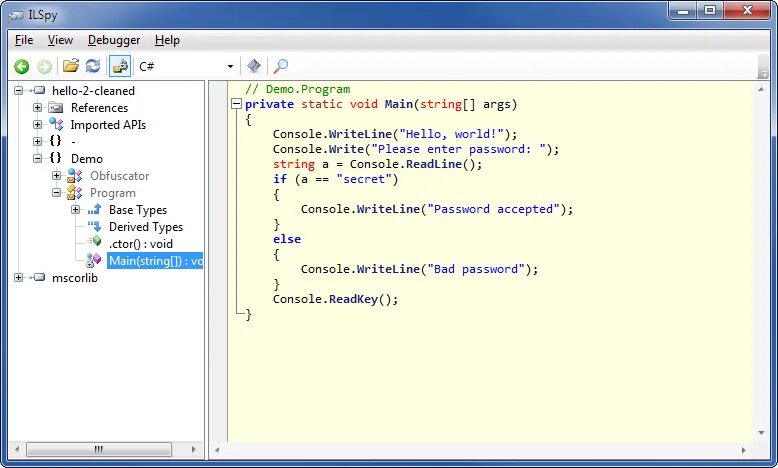Click the tree scroll left arrow

pos(16,450)
